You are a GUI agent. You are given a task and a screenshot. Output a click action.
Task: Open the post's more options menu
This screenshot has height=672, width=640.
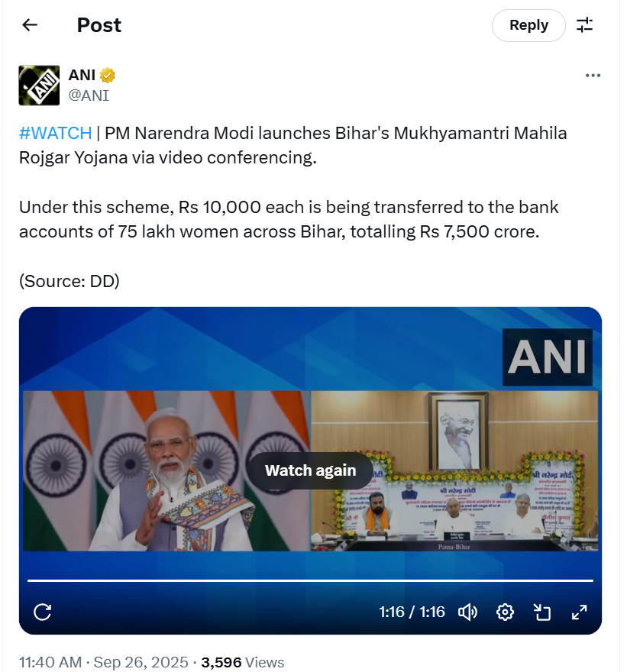click(x=593, y=75)
